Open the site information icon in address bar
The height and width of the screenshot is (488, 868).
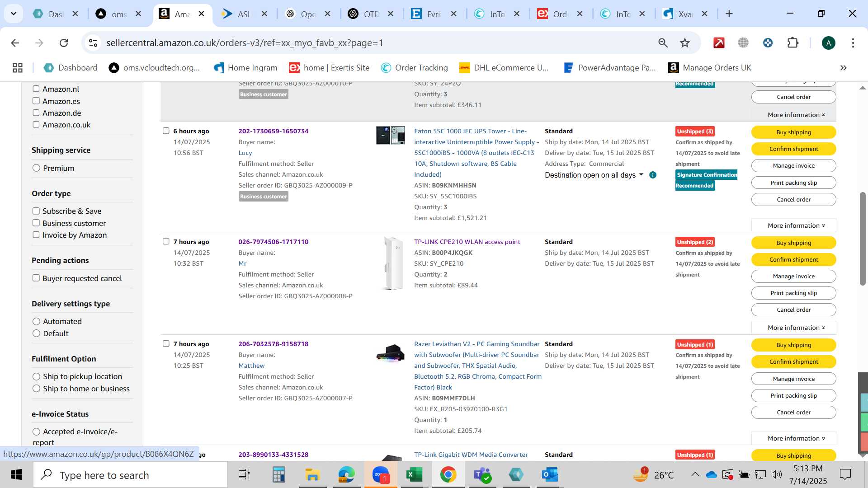[x=93, y=43]
